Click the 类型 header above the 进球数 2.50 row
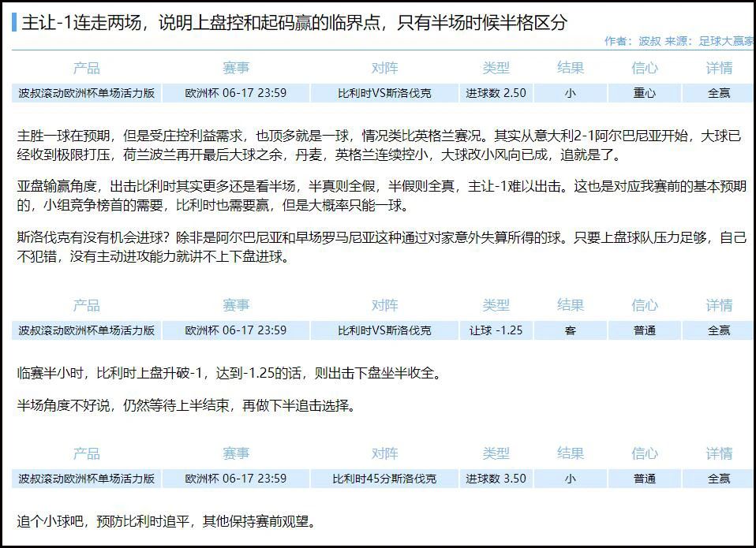756x548 pixels. 496,68
